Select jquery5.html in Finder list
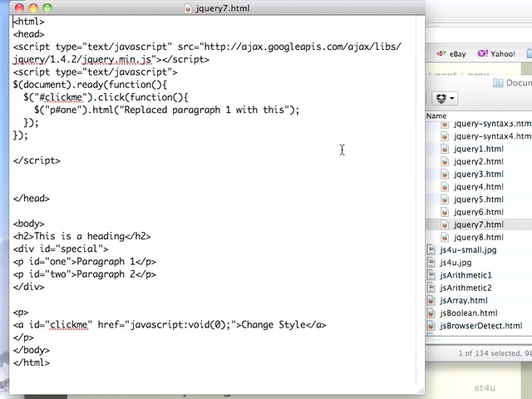This screenshot has width=532, height=399. pos(479,199)
